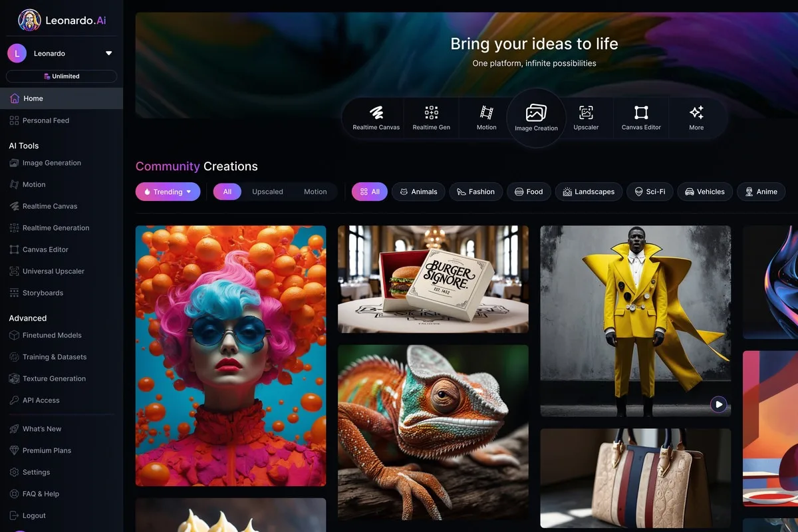Switch filter to Motion creations
Image resolution: width=798 pixels, height=532 pixels.
(x=315, y=192)
